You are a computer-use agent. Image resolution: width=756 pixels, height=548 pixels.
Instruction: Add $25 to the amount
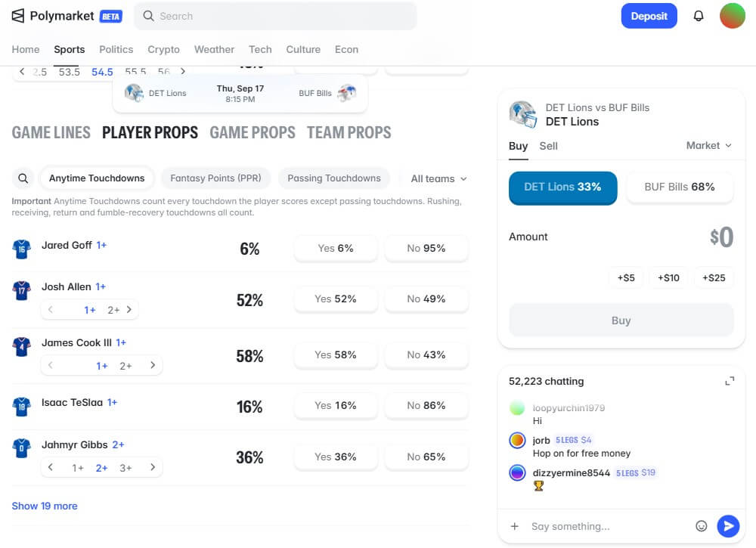(x=714, y=277)
